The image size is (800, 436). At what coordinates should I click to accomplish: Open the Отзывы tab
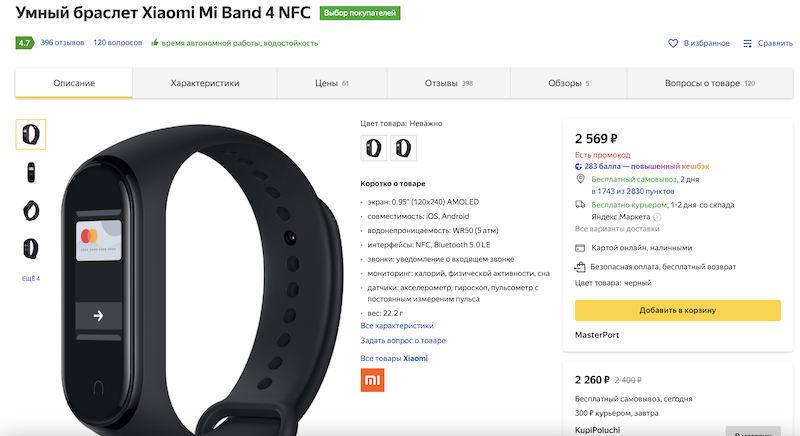[448, 83]
